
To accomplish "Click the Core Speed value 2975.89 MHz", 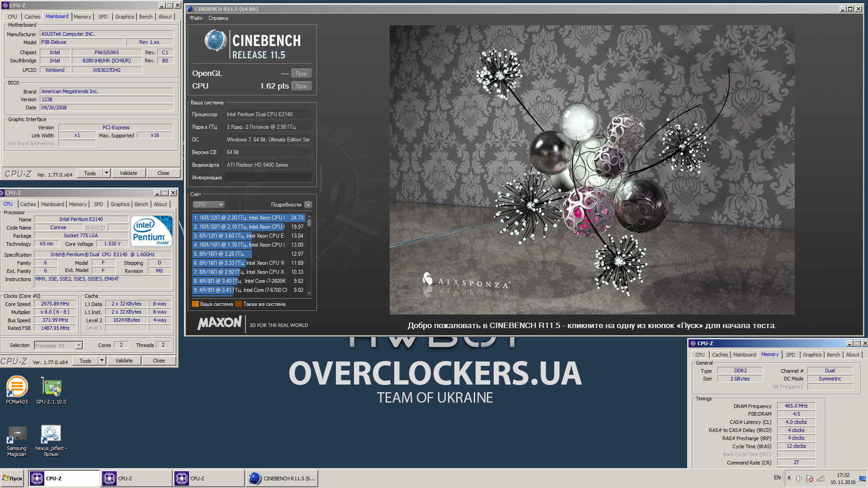I will (x=55, y=304).
